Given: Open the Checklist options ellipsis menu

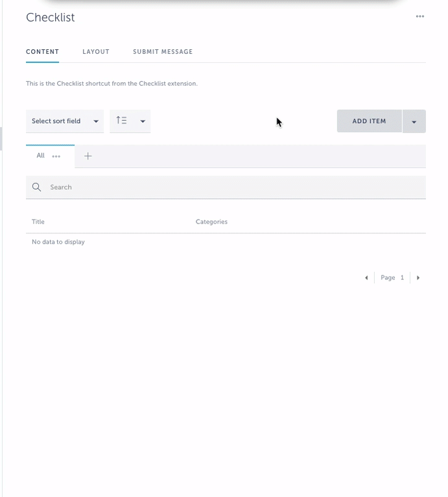Looking at the screenshot, I should (x=419, y=16).
